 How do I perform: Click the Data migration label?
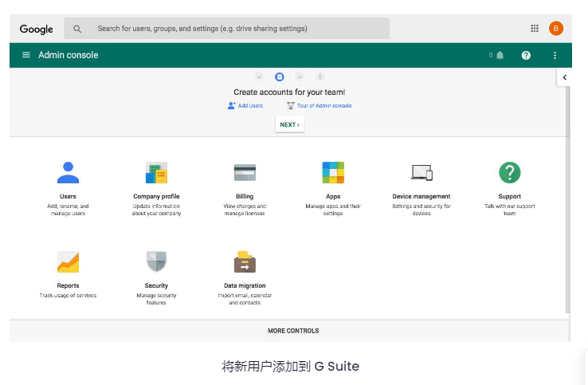pyautogui.click(x=245, y=285)
